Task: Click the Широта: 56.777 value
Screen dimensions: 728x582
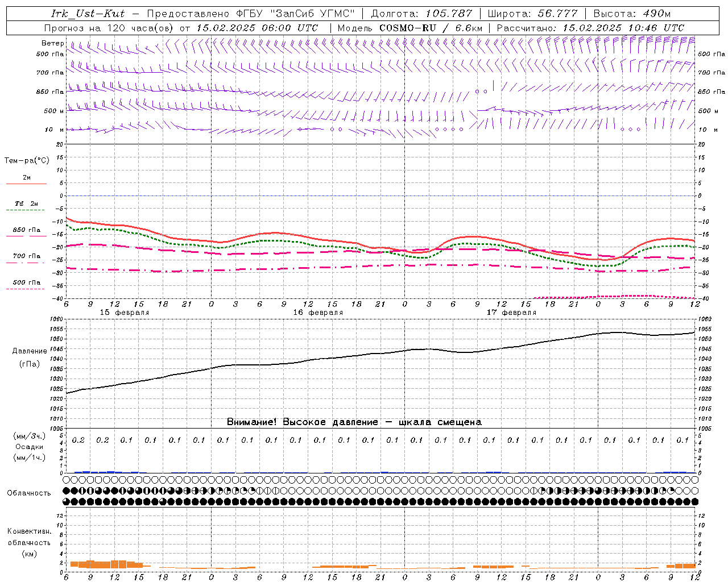Action: [x=533, y=14]
